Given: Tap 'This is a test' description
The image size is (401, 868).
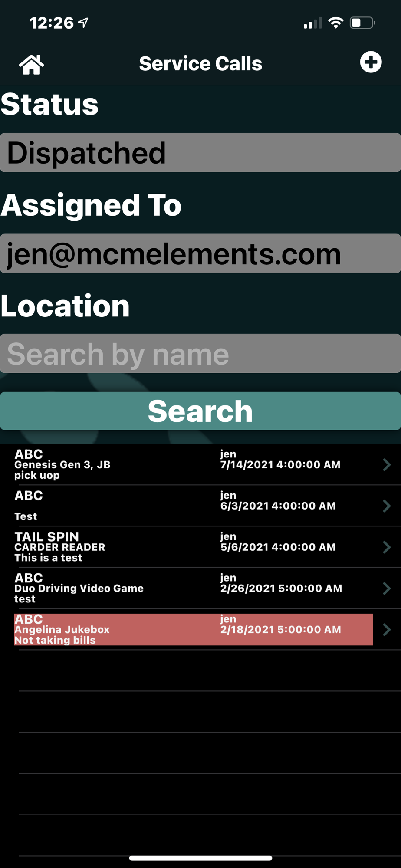Looking at the screenshot, I should point(48,558).
